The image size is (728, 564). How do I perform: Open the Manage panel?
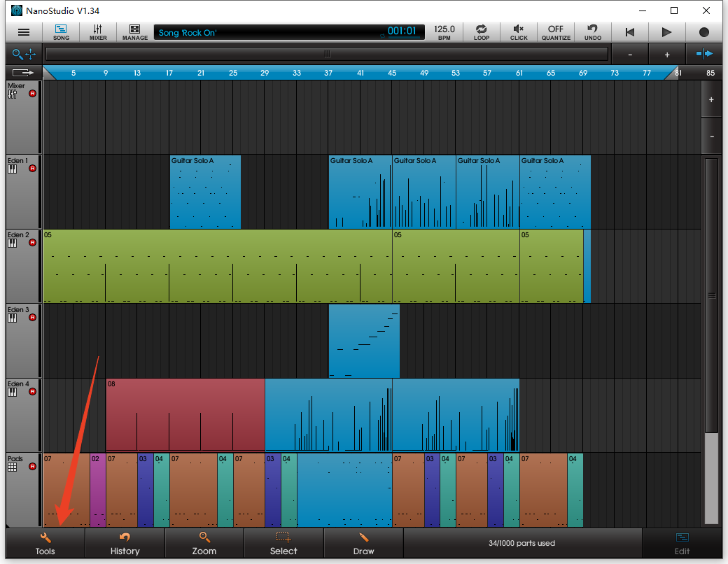click(x=134, y=32)
